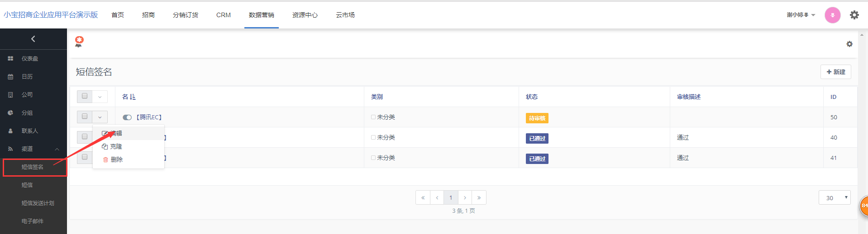Open the 【腾讯EC】 signature link
This screenshot has width=868, height=234.
tap(149, 117)
